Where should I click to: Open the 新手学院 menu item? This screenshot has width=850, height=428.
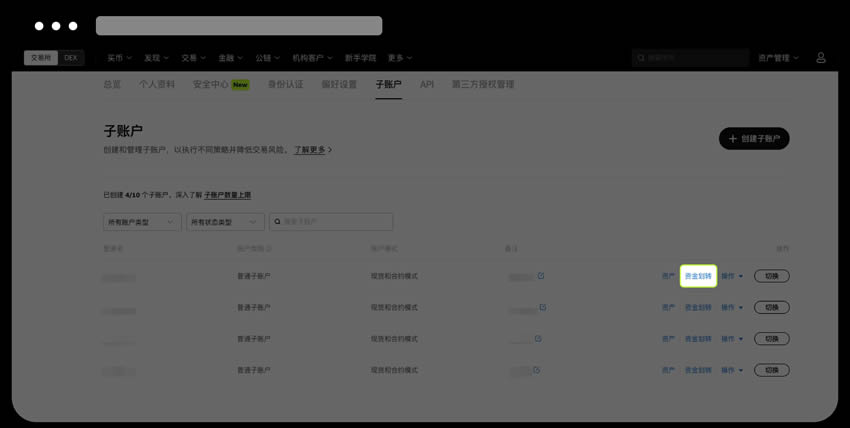tap(360, 58)
